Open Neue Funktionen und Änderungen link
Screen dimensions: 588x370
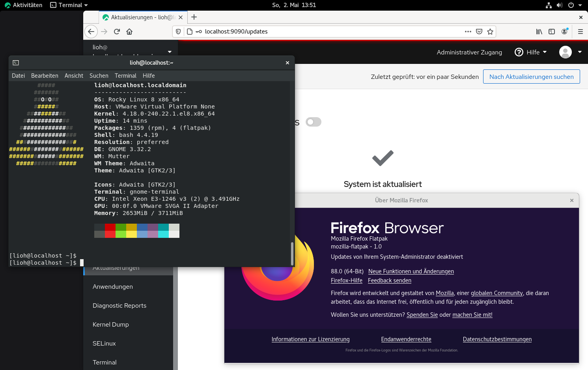click(x=411, y=271)
